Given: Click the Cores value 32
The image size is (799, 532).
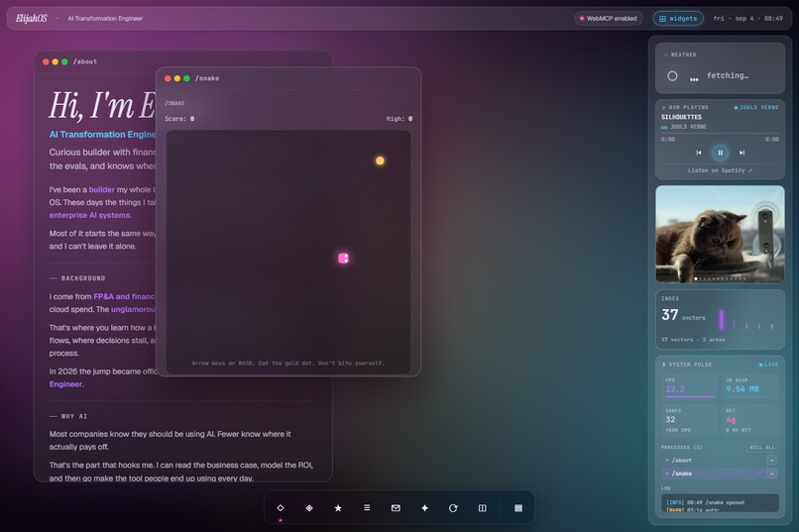Looking at the screenshot, I should 670,419.
